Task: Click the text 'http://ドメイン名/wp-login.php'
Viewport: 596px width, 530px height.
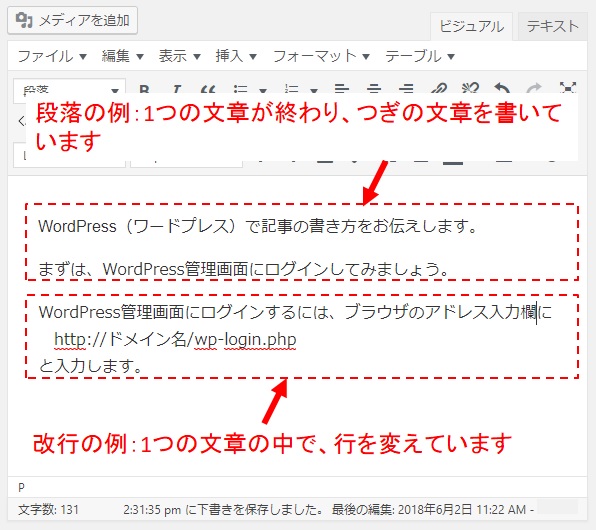Action: (175, 339)
